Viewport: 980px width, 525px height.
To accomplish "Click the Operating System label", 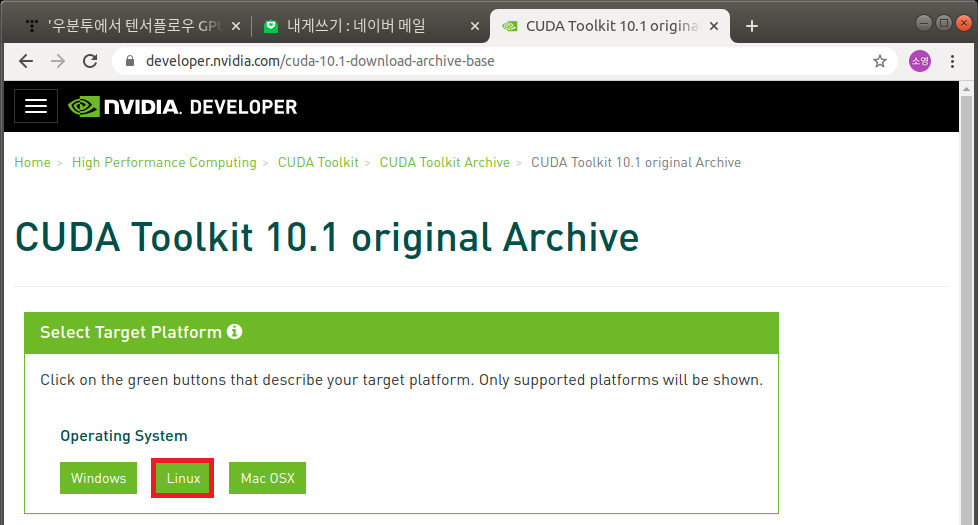I will pyautogui.click(x=124, y=436).
